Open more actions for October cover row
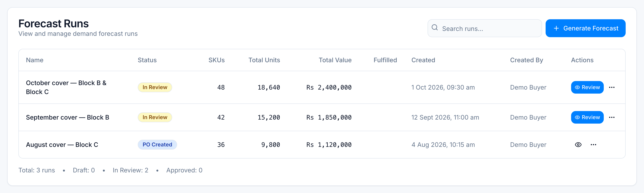The image size is (644, 193). [x=612, y=87]
